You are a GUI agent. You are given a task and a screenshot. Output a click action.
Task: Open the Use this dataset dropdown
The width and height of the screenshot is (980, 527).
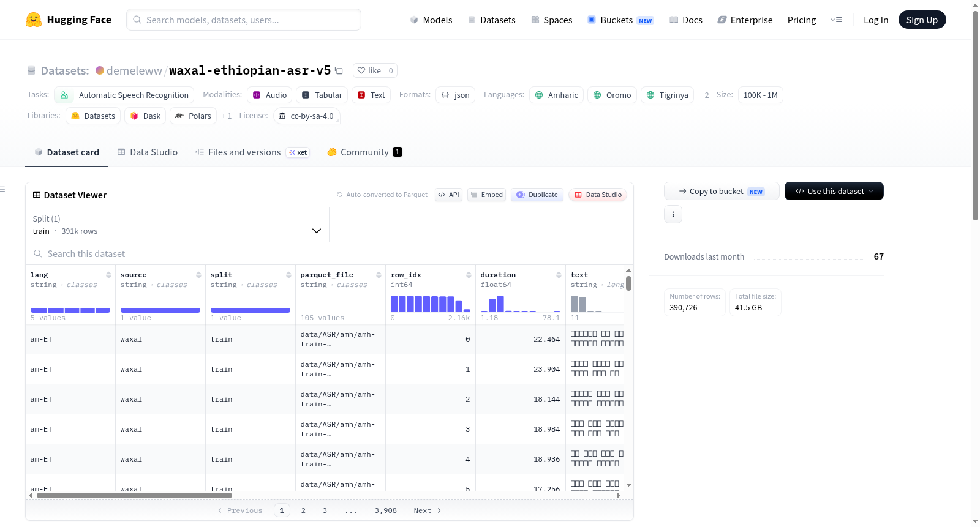834,191
